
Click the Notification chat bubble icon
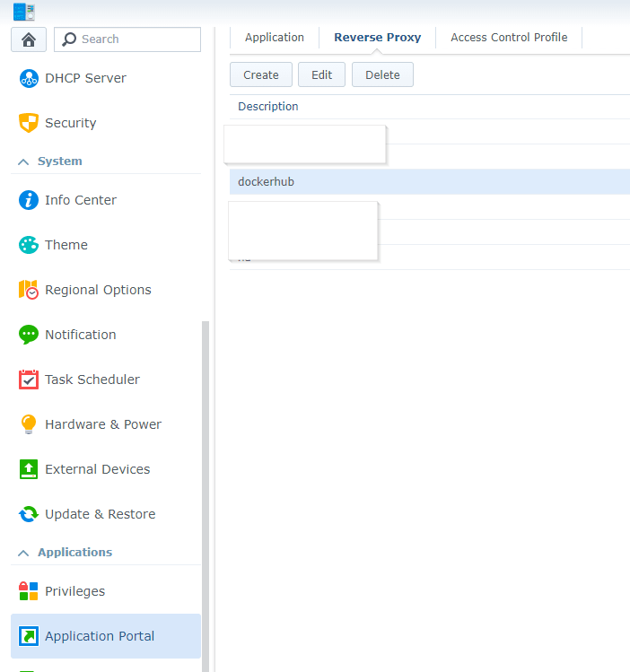29,335
